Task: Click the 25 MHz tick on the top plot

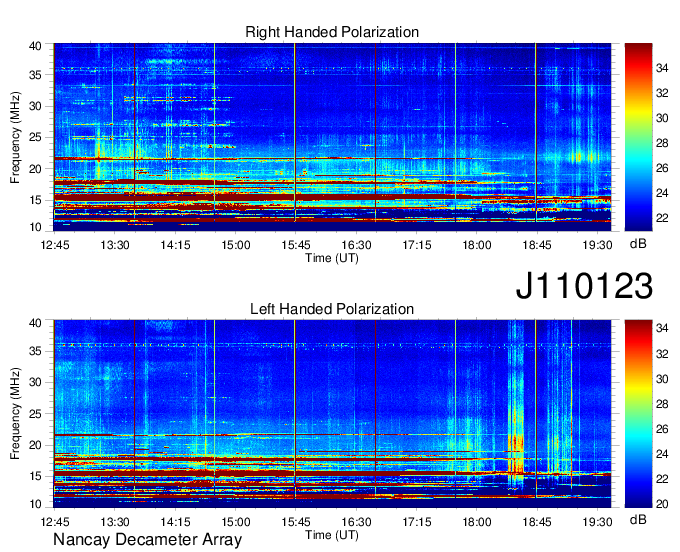Action: 35,137
